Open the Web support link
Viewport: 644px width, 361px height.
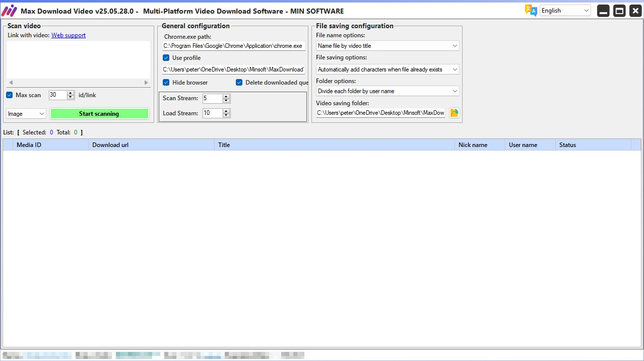tap(69, 35)
